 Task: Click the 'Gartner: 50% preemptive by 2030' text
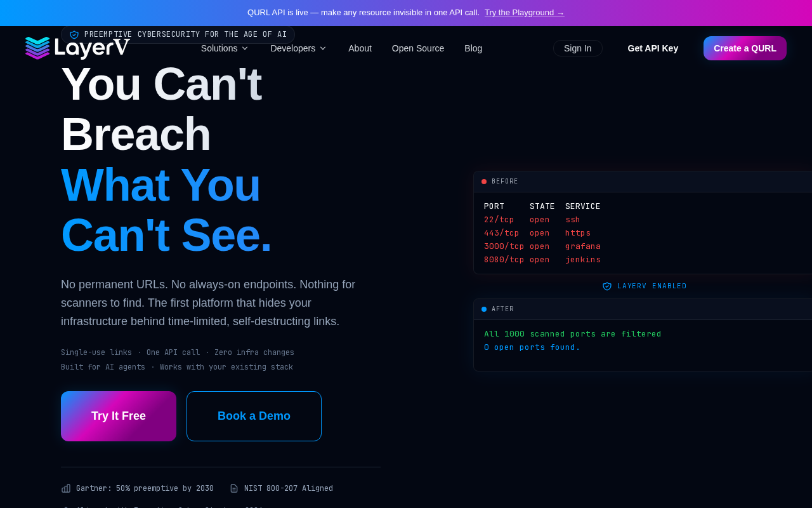click(x=145, y=488)
